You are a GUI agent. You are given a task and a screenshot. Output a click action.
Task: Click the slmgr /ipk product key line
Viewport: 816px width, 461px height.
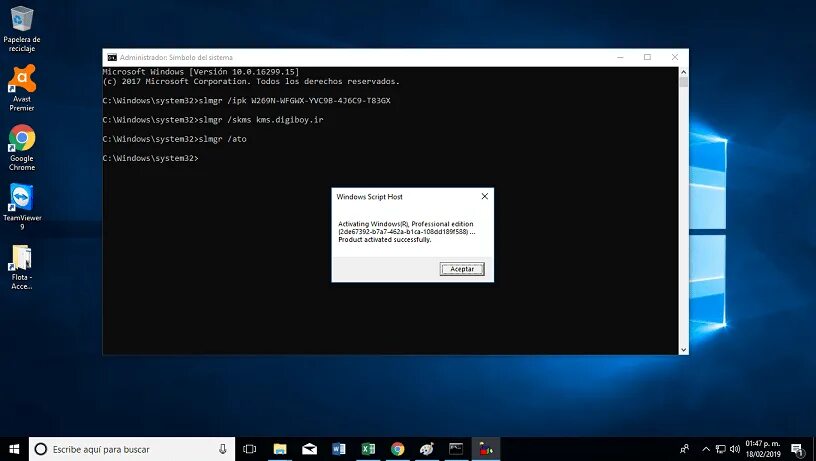coord(247,100)
